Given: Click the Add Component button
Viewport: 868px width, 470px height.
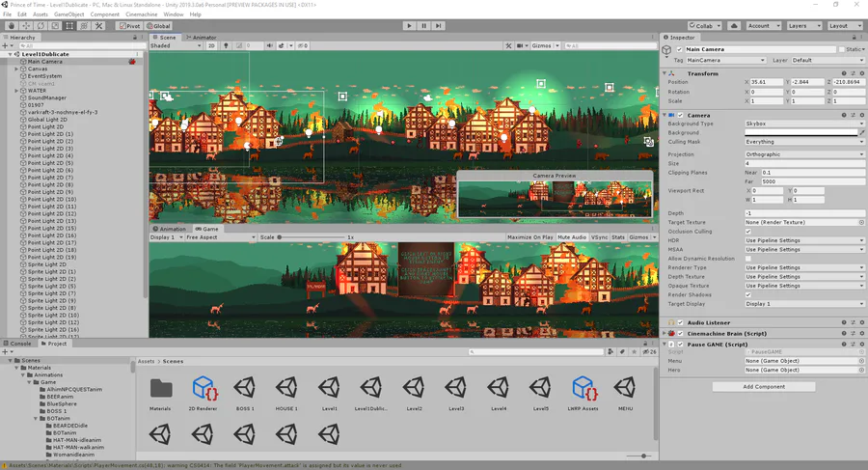Looking at the screenshot, I should pyautogui.click(x=764, y=387).
